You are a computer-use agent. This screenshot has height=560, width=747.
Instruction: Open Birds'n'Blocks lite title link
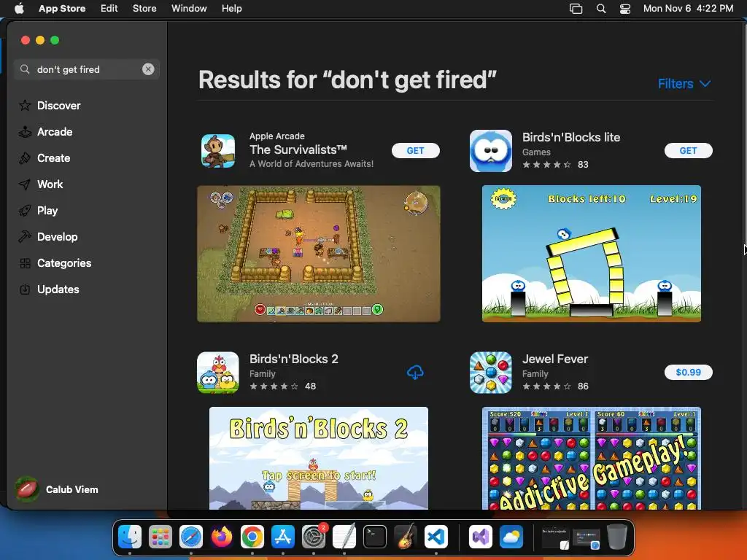571,137
